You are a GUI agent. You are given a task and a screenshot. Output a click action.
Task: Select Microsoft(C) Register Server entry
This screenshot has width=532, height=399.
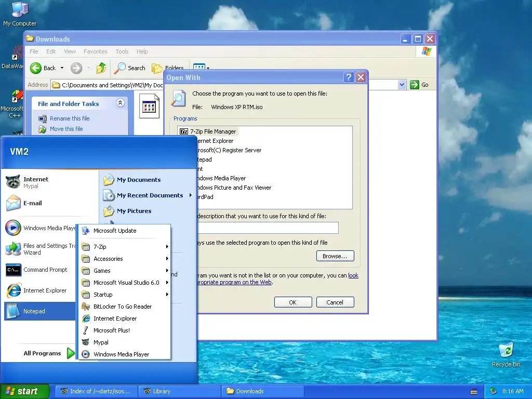tap(229, 150)
